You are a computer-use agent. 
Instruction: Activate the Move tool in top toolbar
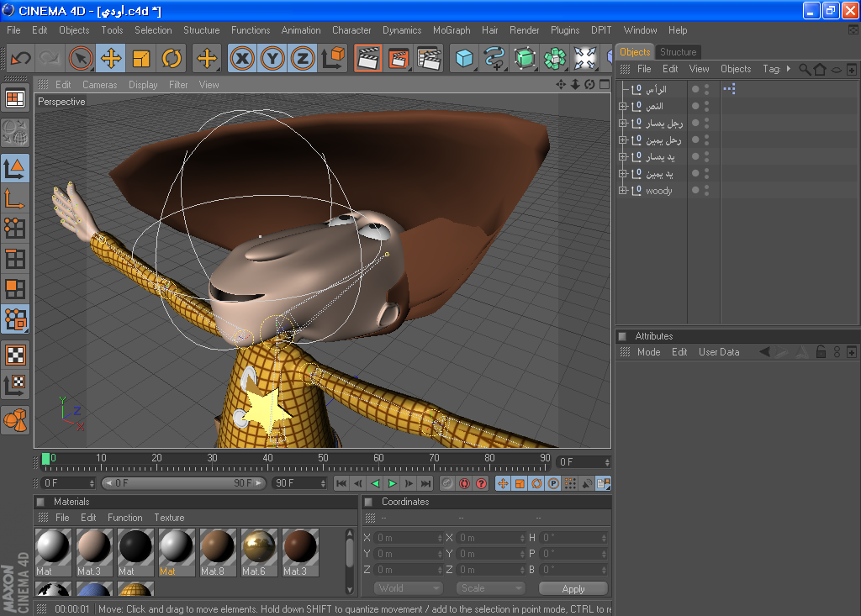[x=111, y=58]
